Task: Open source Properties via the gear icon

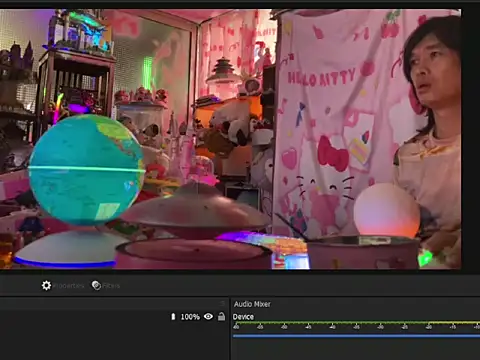Action: coord(46,285)
